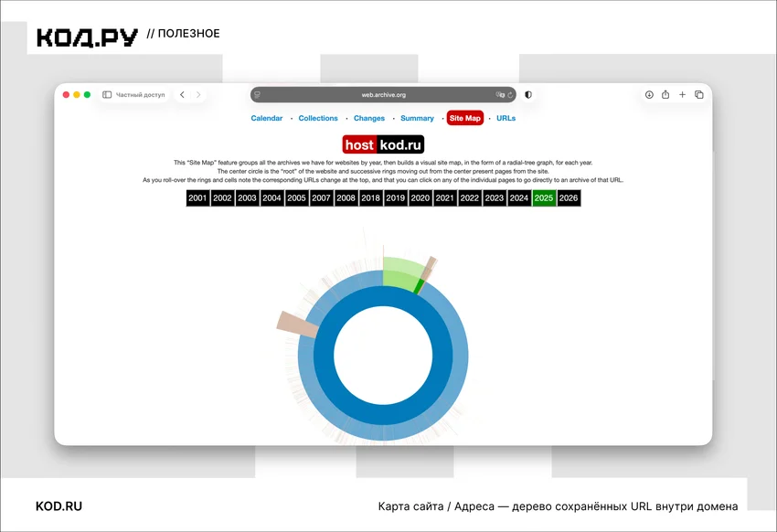Select year 2023 site map
This screenshot has height=532, width=777.
[x=495, y=198]
